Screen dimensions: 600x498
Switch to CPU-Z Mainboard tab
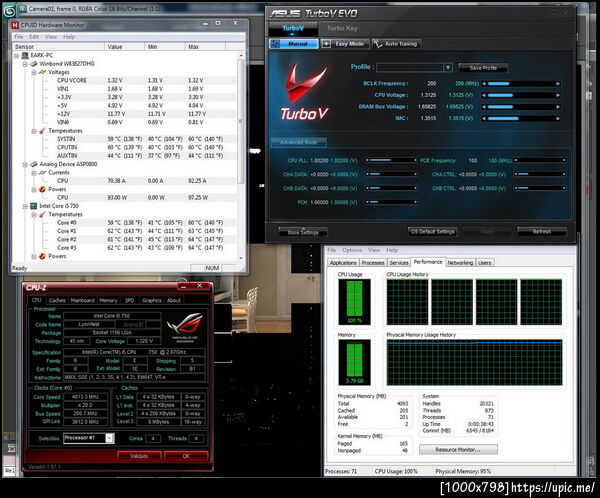pyautogui.click(x=82, y=300)
